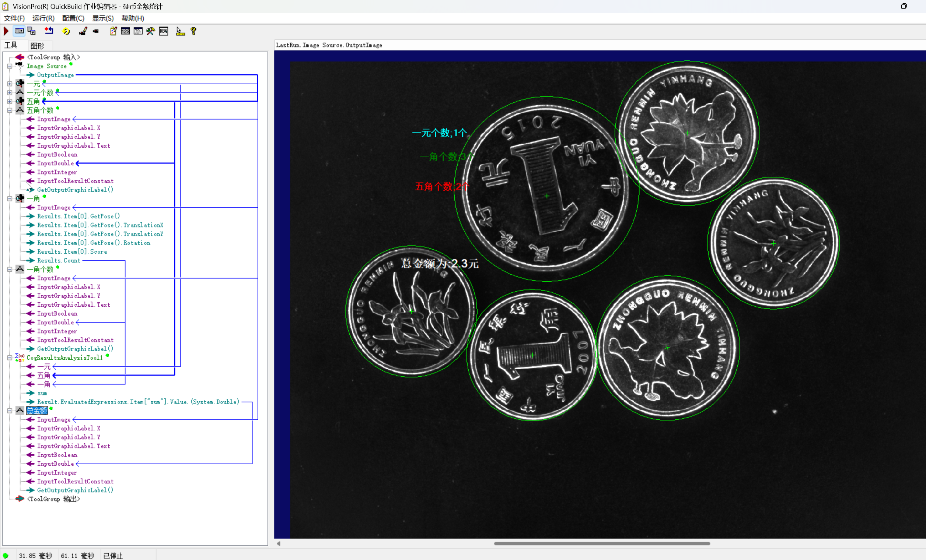This screenshot has height=560, width=926.
Task: Click the horizontal image scrollbar thumb
Action: click(x=601, y=543)
